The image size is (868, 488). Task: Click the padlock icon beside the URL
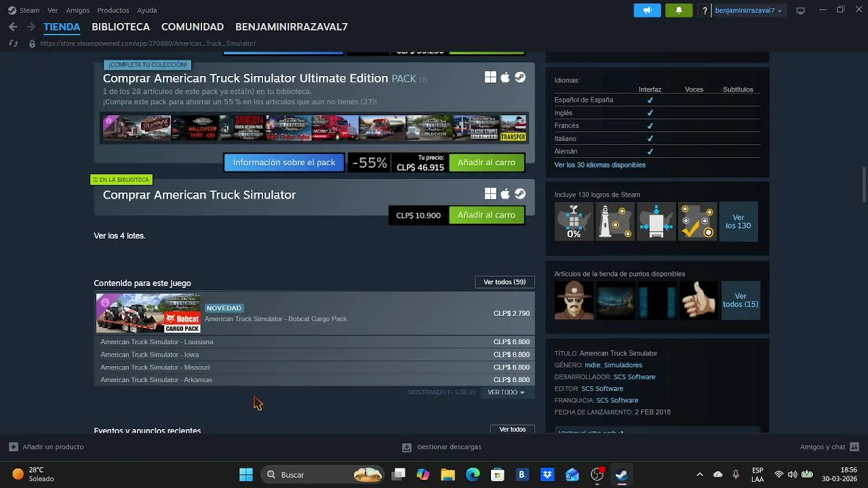coord(32,43)
